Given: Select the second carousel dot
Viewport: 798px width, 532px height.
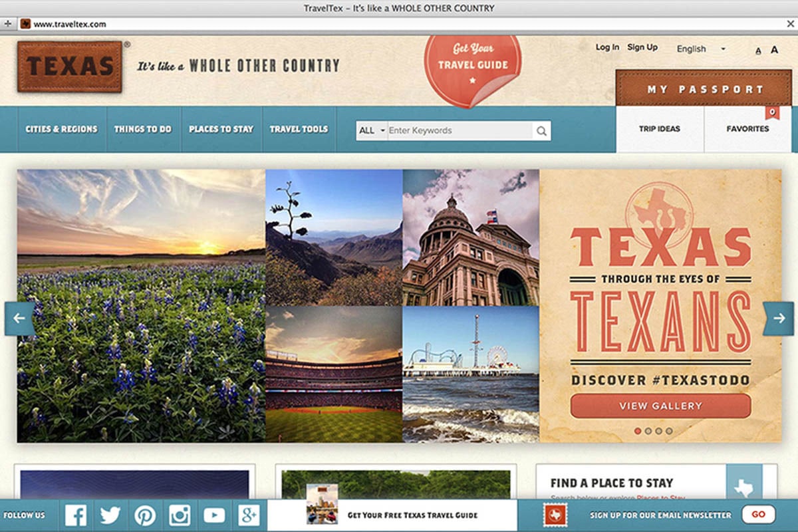Looking at the screenshot, I should 648,431.
